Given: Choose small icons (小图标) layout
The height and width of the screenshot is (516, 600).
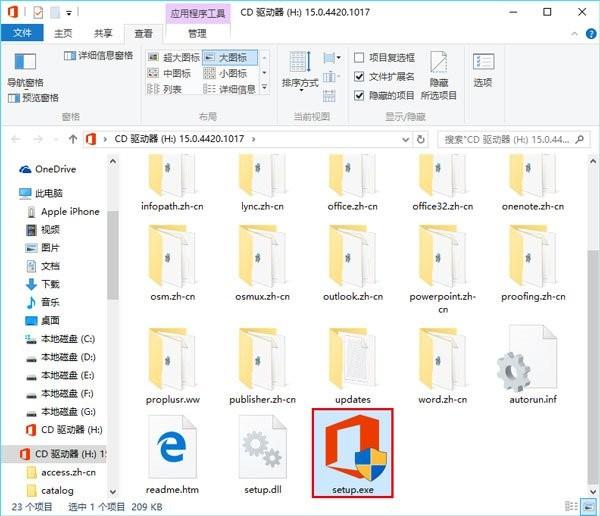Looking at the screenshot, I should pos(225,73).
